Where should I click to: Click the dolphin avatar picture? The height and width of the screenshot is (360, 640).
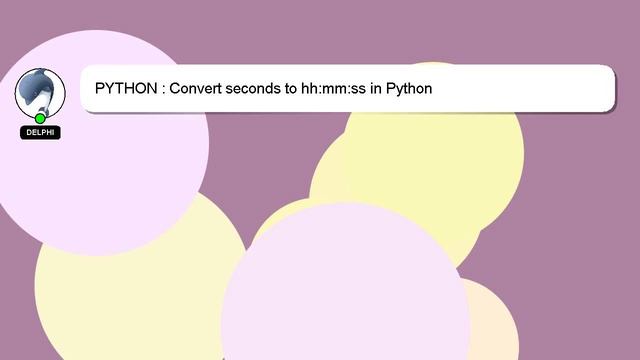pyautogui.click(x=40, y=93)
